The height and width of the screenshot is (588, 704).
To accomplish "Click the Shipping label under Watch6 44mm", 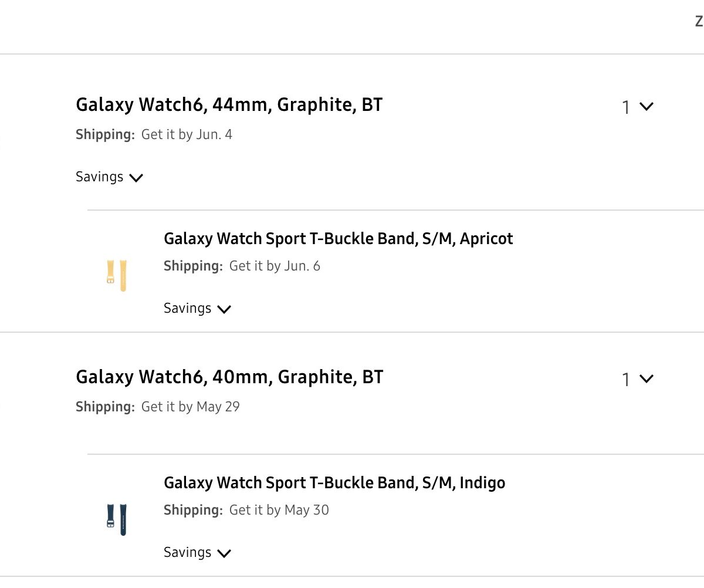I will pyautogui.click(x=105, y=135).
